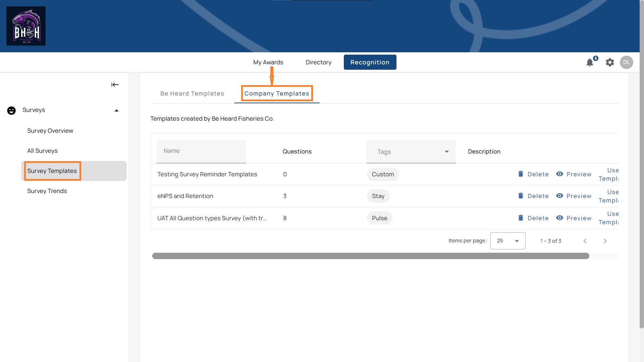Go to previous page of templates

[x=585, y=241]
